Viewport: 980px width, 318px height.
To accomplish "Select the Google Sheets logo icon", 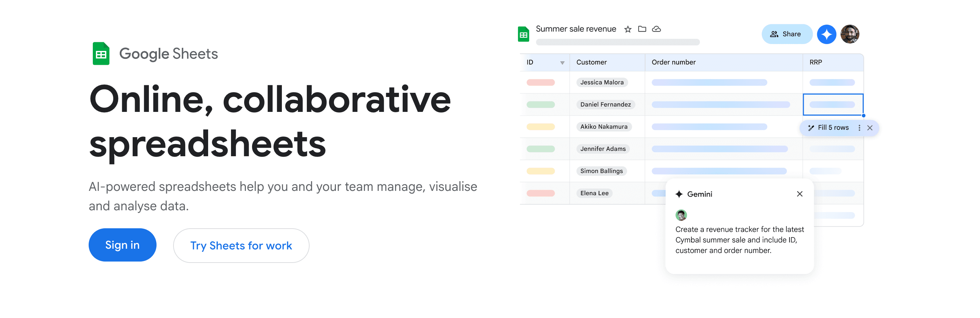I will (x=100, y=53).
